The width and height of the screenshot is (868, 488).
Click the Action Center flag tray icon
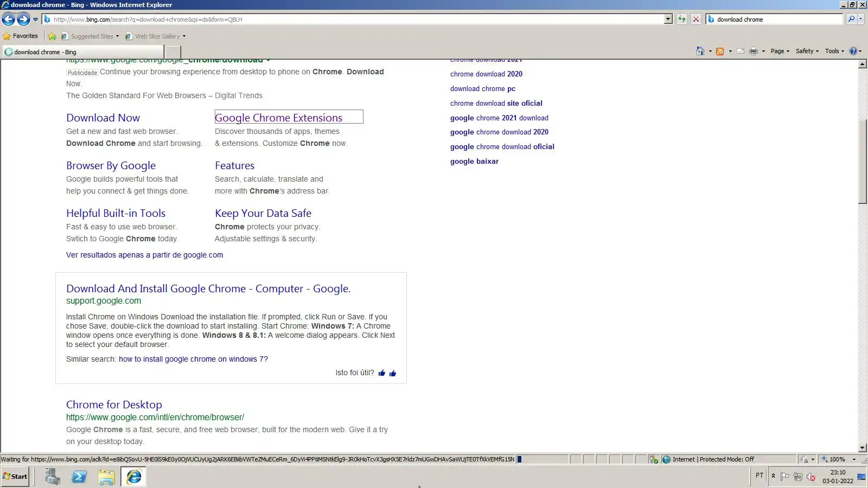(785, 477)
